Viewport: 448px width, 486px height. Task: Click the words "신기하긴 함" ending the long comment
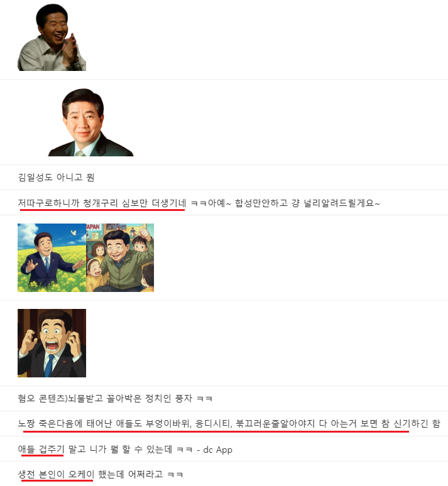(417, 424)
